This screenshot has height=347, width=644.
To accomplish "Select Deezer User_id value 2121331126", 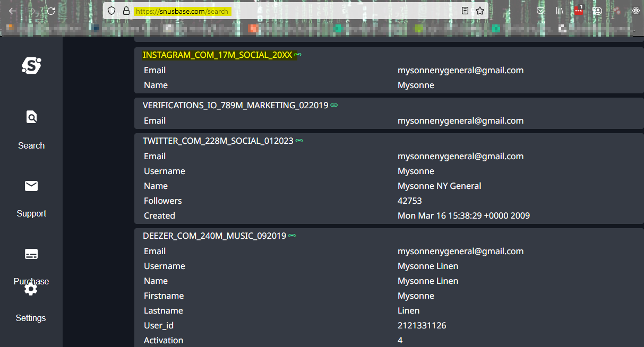I will (422, 325).
